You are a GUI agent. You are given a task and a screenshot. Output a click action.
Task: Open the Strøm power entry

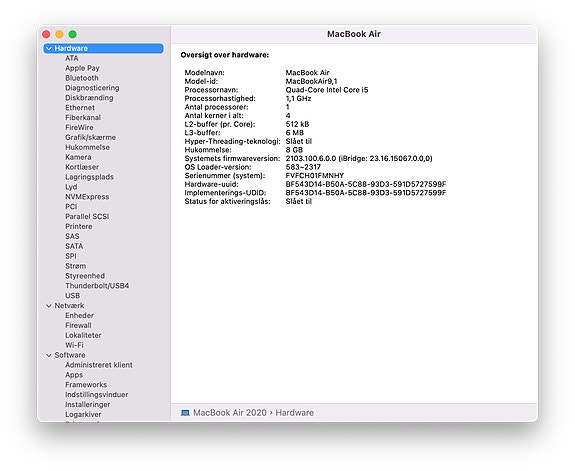pos(76,266)
